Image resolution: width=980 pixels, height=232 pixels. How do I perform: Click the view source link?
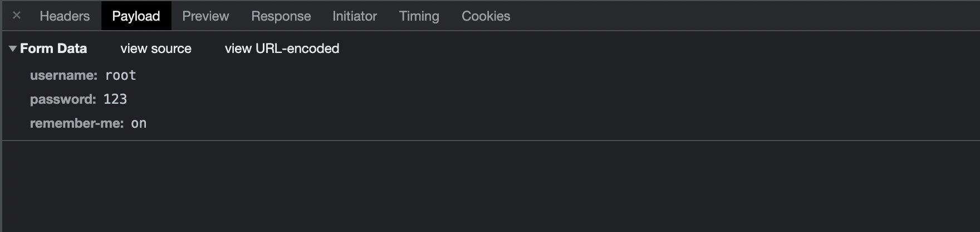(156, 49)
